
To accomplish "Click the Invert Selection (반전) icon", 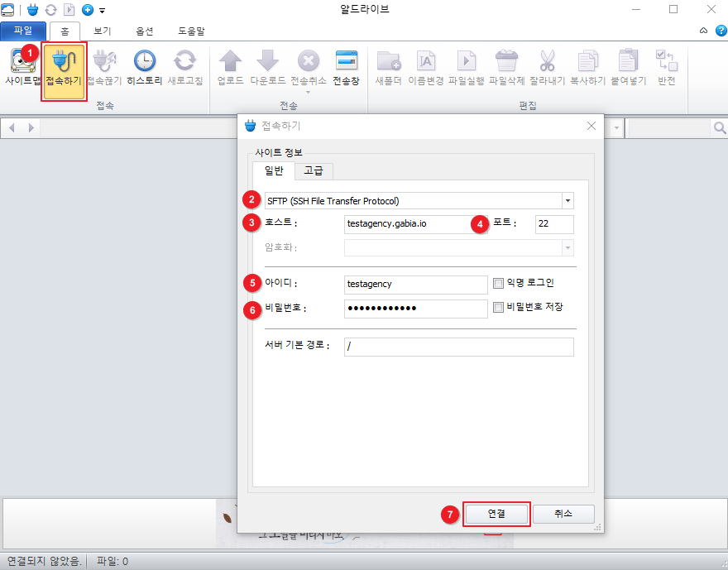I will tap(666, 67).
